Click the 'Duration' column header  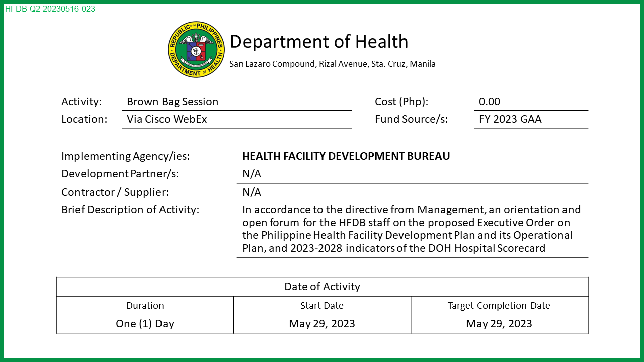[x=145, y=305]
